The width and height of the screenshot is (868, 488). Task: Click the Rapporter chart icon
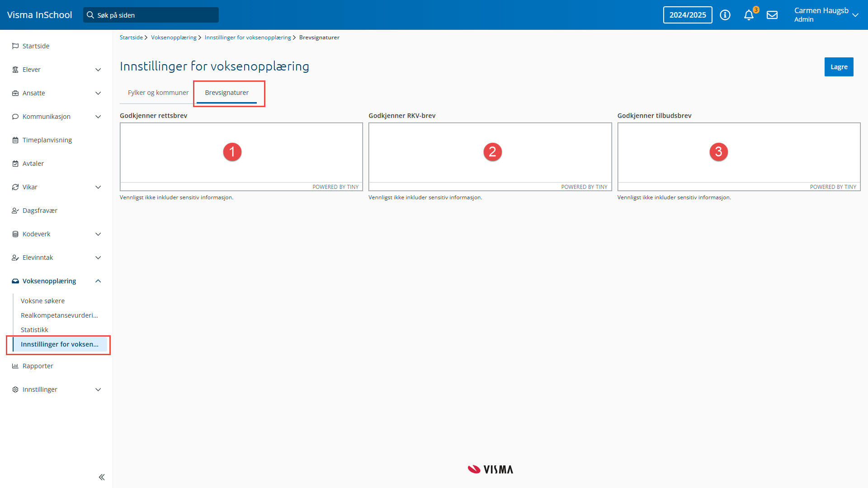point(15,366)
